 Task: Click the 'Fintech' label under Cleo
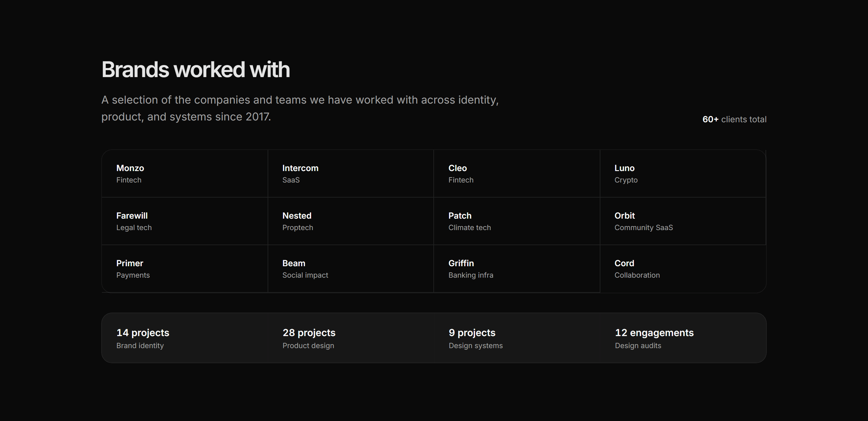click(x=461, y=180)
